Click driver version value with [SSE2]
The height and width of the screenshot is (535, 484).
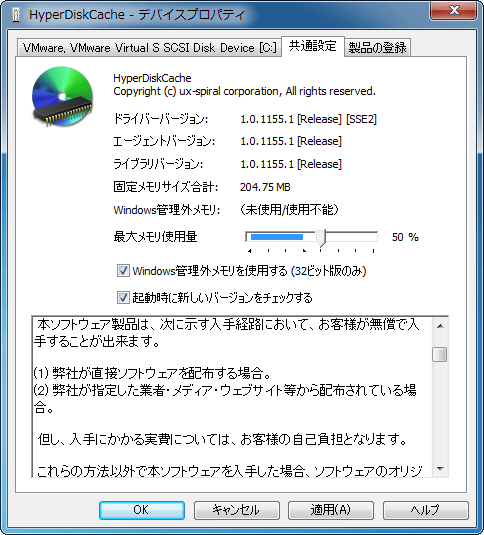(308, 119)
